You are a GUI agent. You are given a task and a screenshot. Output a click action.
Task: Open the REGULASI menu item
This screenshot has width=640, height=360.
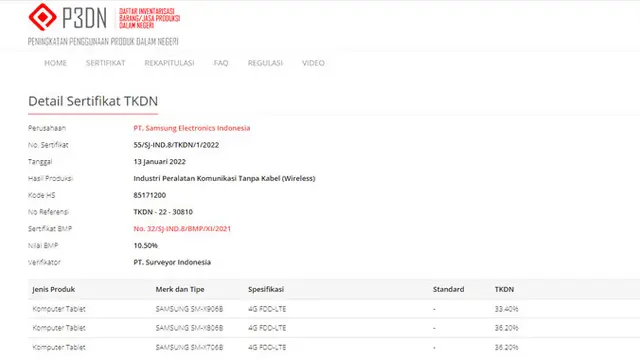tap(265, 63)
